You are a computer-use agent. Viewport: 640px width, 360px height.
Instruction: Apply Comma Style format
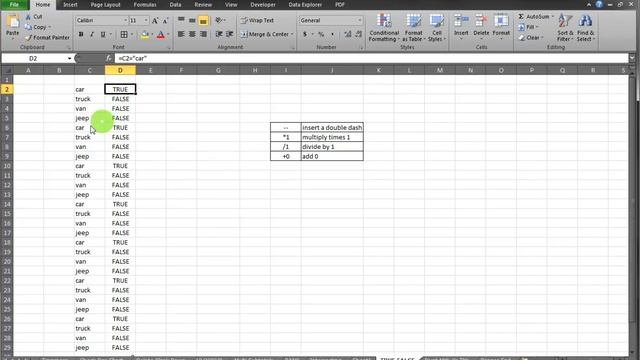[x=332, y=35]
